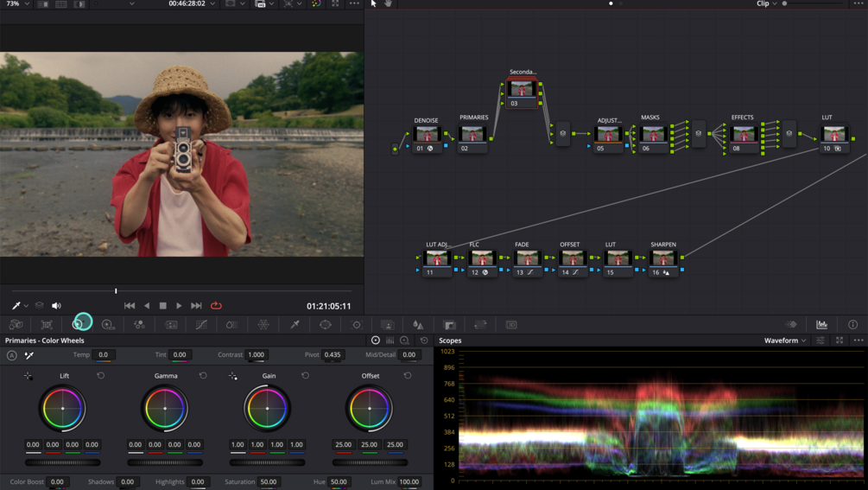The width and height of the screenshot is (868, 490).
Task: Open the Curves palette
Action: tap(201, 325)
